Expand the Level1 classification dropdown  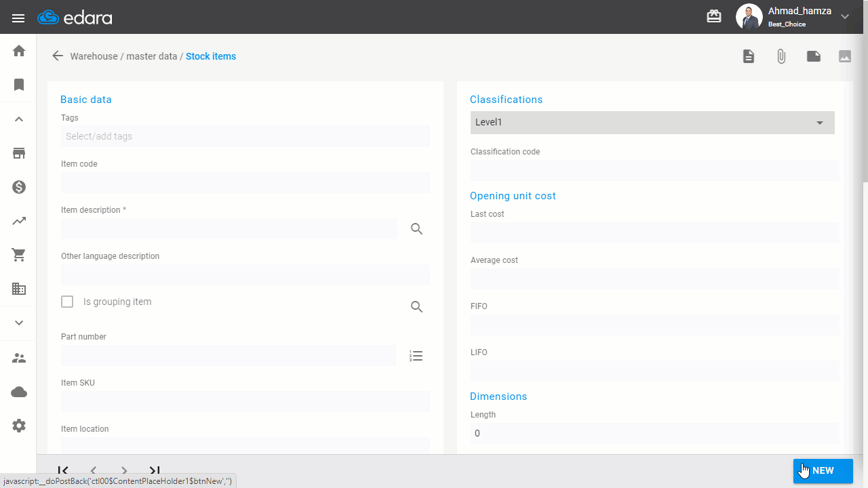pyautogui.click(x=652, y=123)
